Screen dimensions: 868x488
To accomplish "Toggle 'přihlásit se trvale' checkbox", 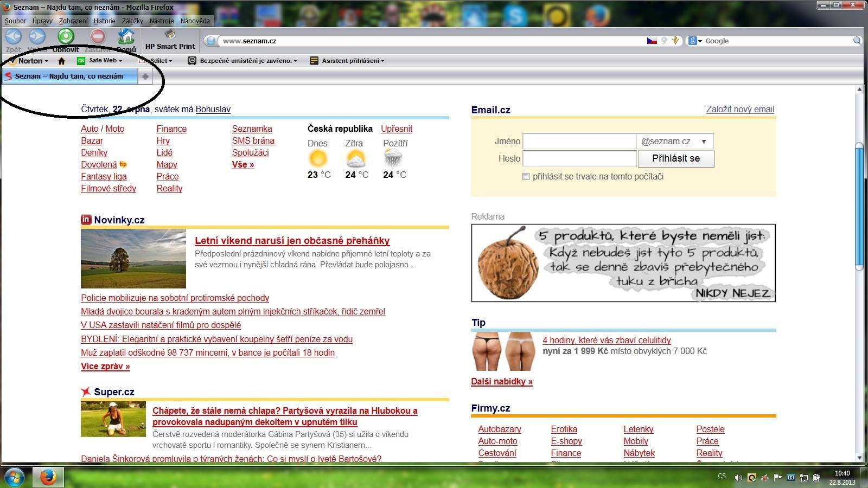I will click(x=526, y=177).
